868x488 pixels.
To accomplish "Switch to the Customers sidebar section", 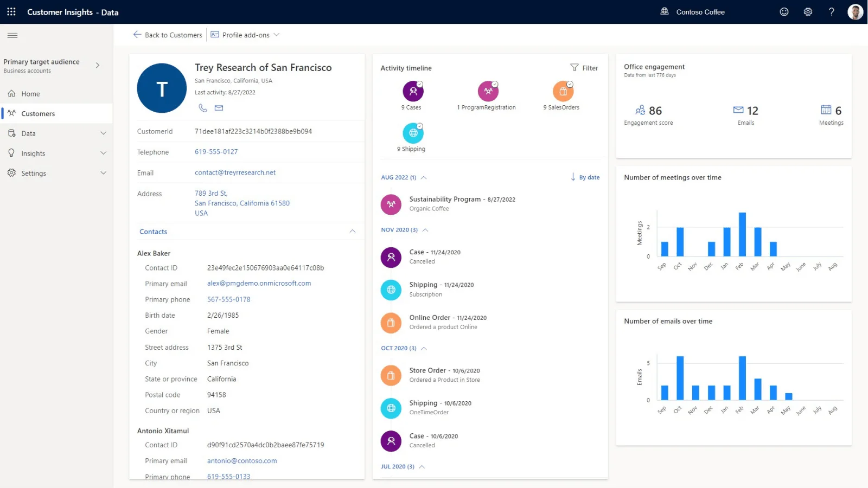I will pos(37,113).
